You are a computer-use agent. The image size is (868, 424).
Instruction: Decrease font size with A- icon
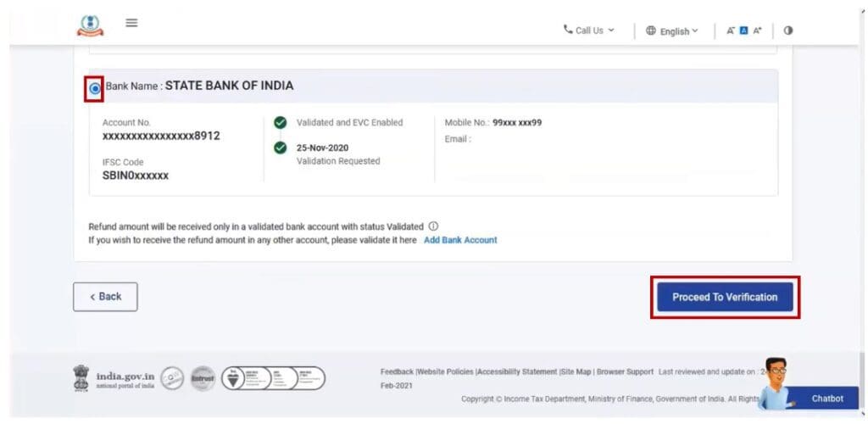pyautogui.click(x=731, y=31)
